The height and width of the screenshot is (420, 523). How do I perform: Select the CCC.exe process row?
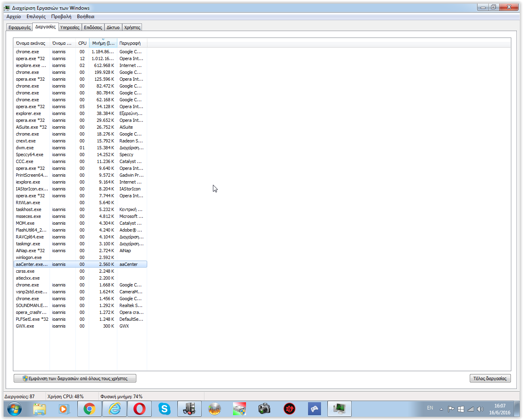point(80,161)
